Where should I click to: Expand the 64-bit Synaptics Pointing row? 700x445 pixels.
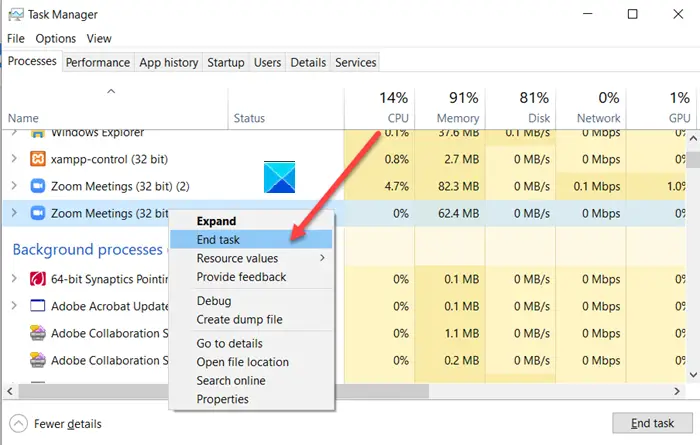(x=14, y=279)
